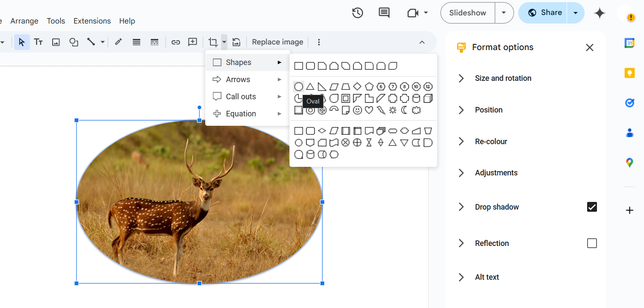Select the Text box tool
The height and width of the screenshot is (308, 644).
tap(38, 42)
